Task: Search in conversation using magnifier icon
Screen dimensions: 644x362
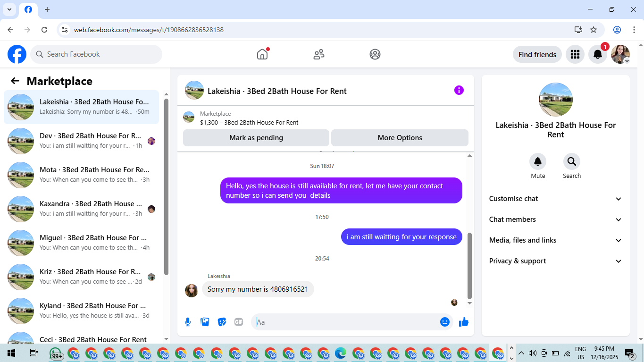Action: (x=572, y=162)
